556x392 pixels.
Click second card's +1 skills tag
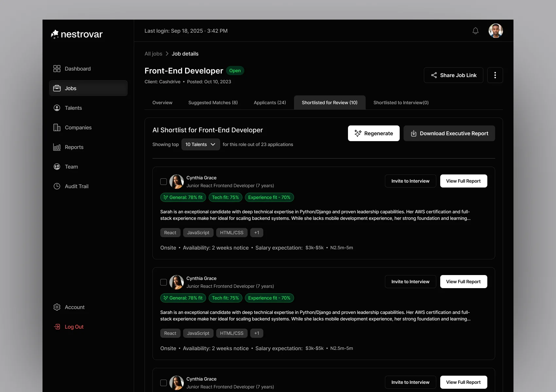point(257,333)
